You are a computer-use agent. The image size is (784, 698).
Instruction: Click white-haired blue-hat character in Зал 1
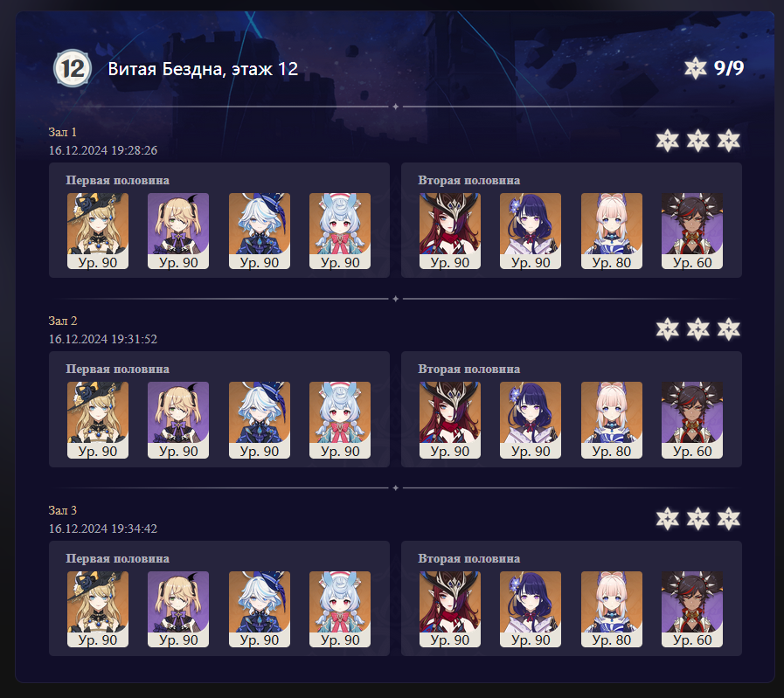tap(260, 231)
